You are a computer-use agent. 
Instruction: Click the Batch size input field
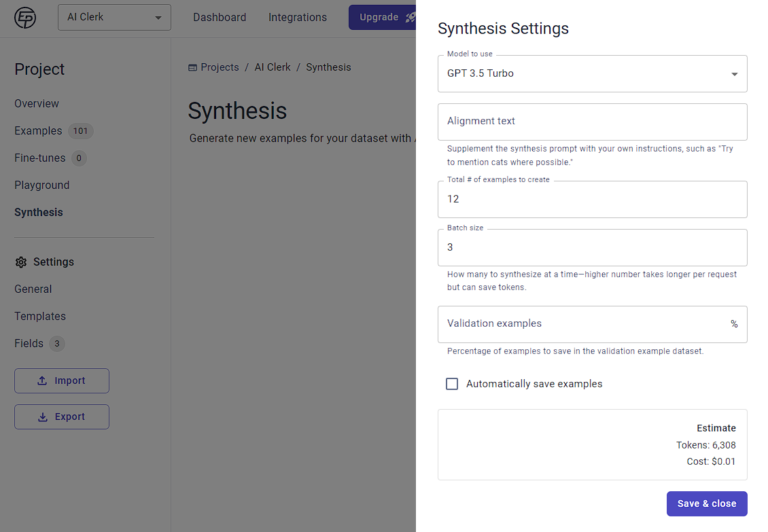pyautogui.click(x=592, y=247)
